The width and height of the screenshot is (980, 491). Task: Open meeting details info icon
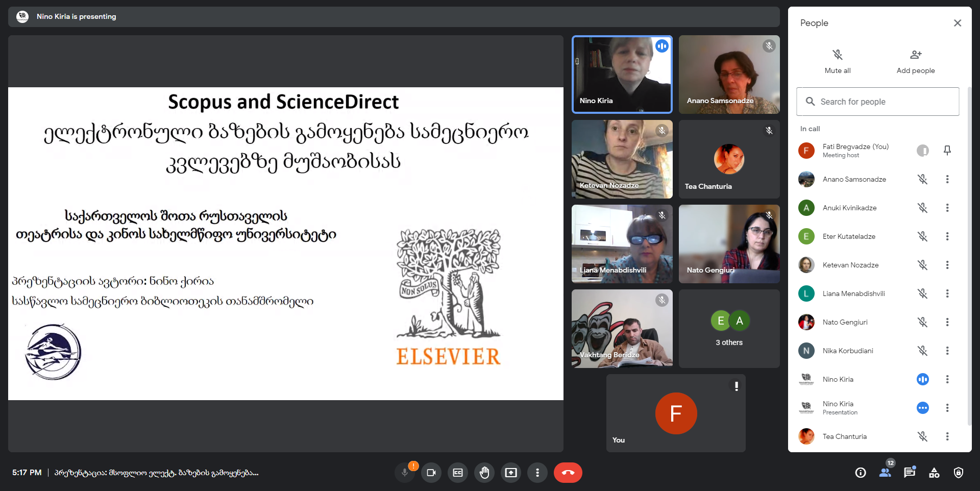point(861,473)
